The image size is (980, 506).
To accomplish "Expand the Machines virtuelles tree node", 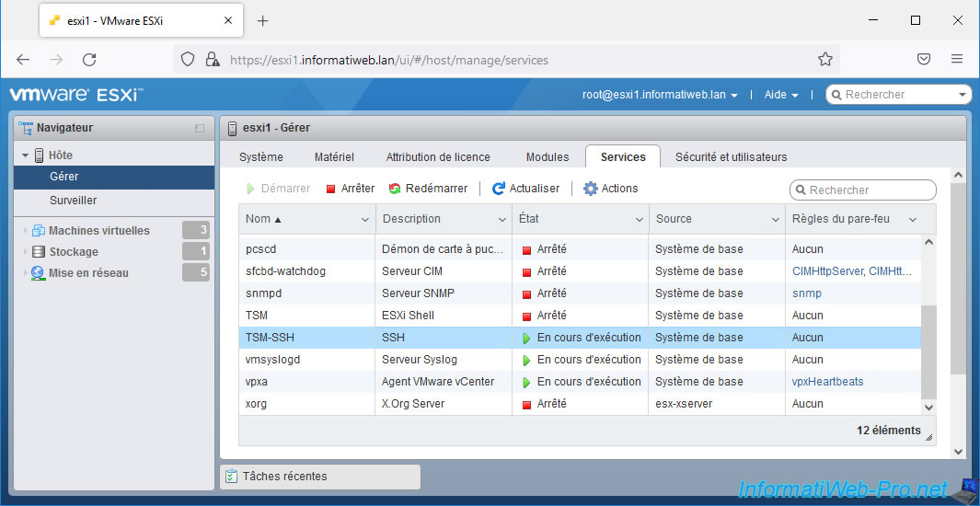I will [x=25, y=231].
